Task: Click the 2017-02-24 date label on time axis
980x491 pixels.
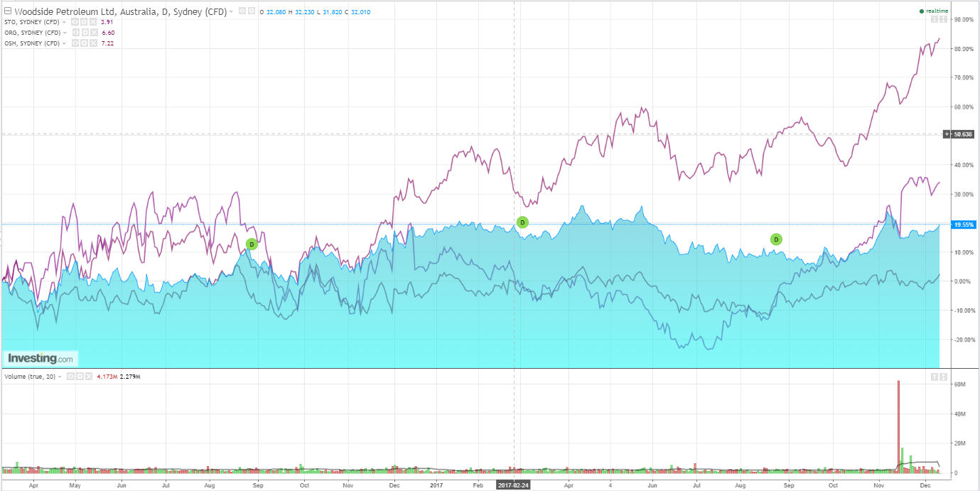Action: click(514, 485)
